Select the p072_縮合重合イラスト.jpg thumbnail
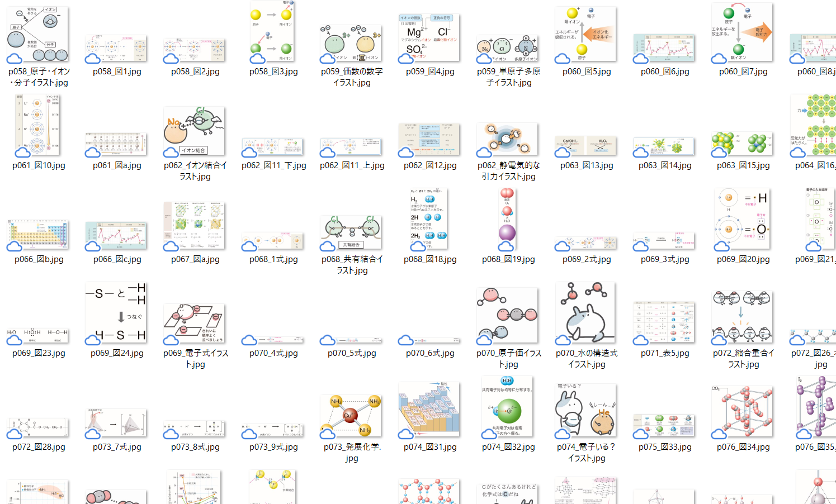This screenshot has width=836, height=504. click(743, 316)
